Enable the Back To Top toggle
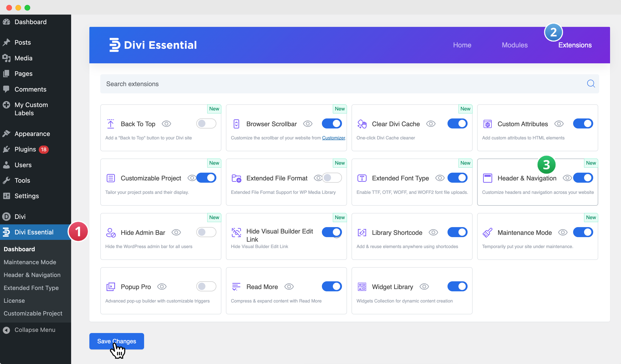 (206, 124)
